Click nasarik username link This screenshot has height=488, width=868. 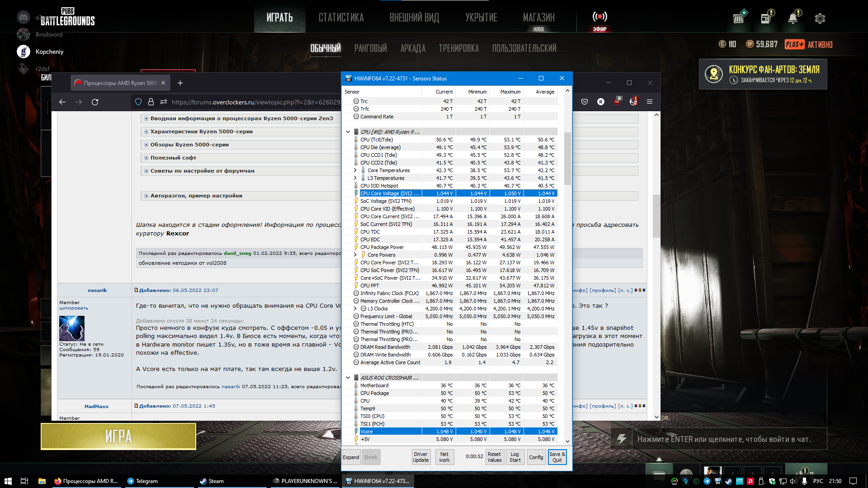pos(97,291)
